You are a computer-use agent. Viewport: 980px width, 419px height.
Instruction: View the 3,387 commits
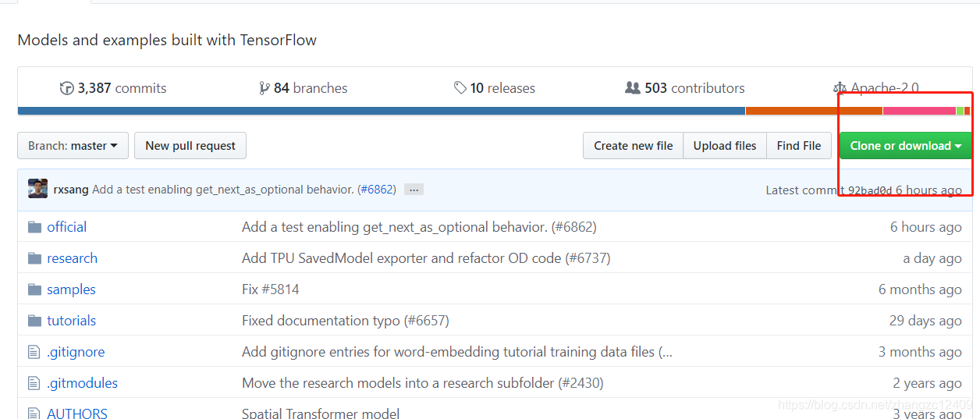pos(113,88)
